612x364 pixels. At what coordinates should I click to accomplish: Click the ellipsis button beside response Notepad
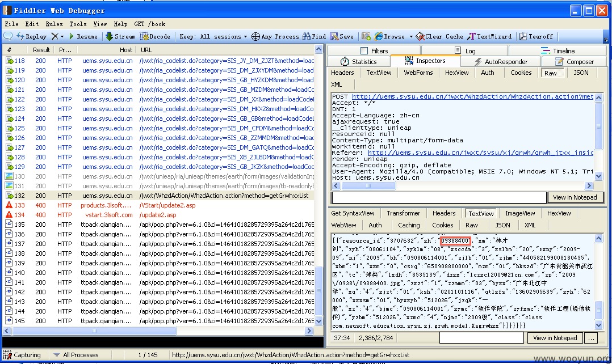tap(592, 338)
